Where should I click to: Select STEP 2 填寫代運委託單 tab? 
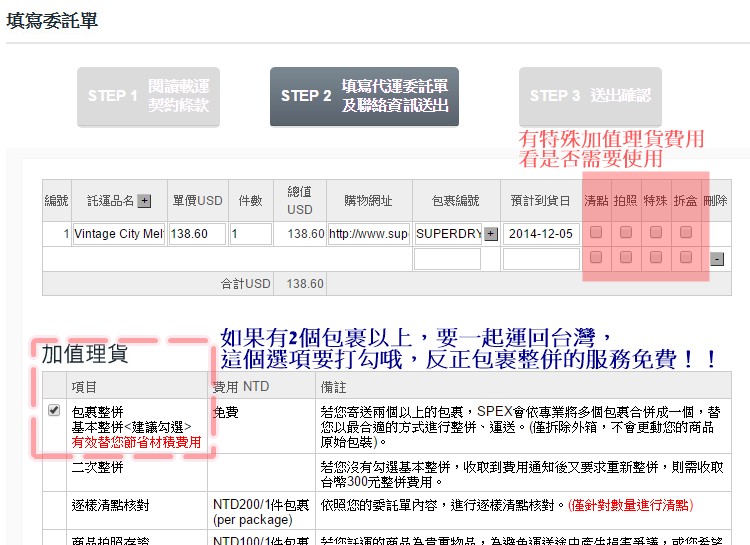pos(364,96)
